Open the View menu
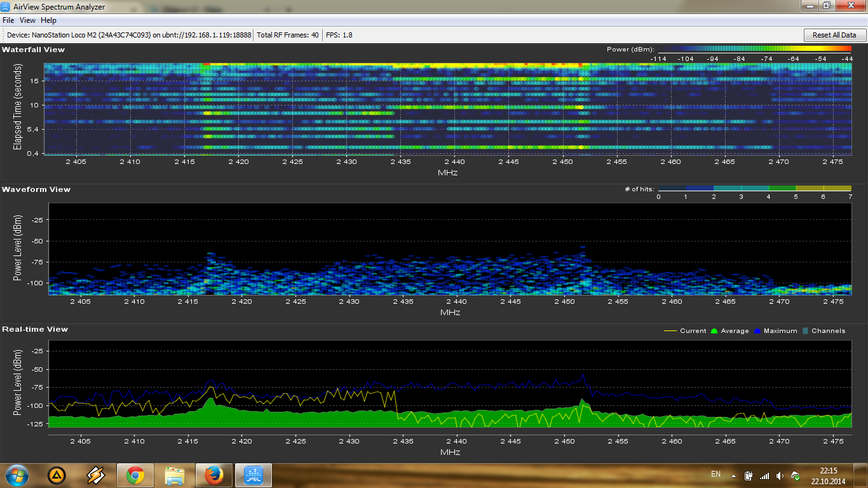Viewport: 868px width, 488px height. click(27, 20)
